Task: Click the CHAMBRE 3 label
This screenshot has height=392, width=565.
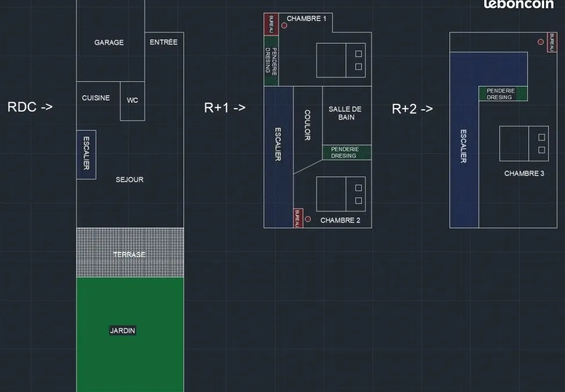Action: click(x=524, y=173)
